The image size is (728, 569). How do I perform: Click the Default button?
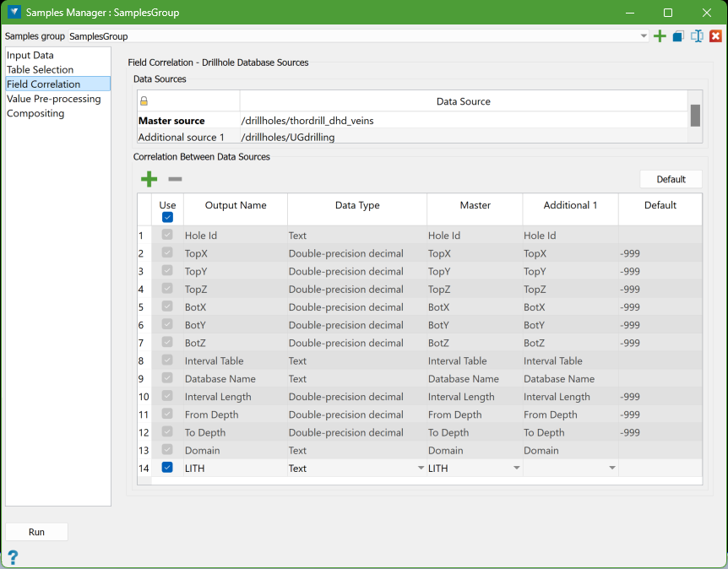[x=671, y=179]
